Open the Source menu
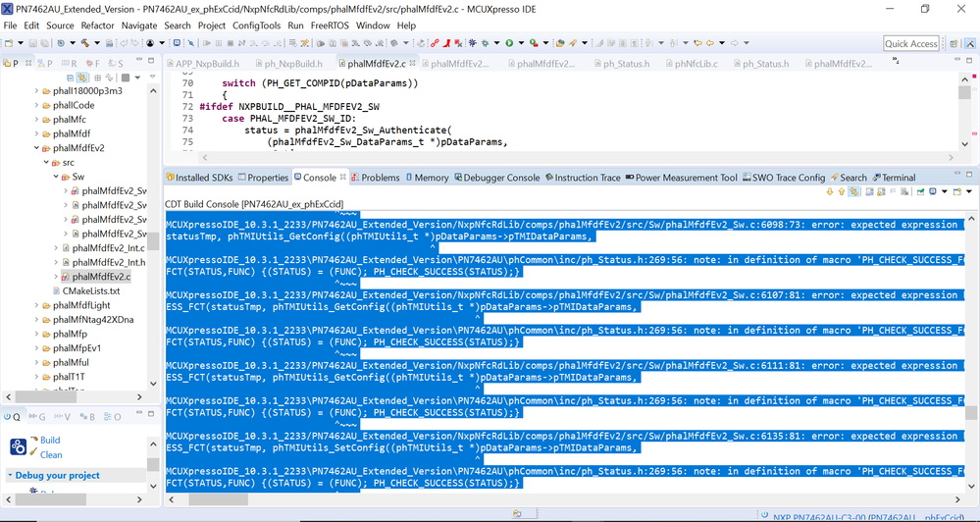980x522 pixels. pos(60,26)
